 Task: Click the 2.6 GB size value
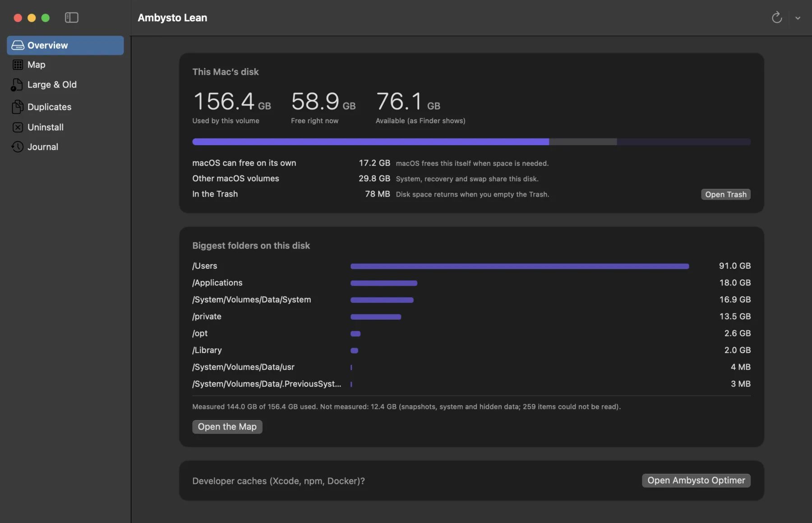[x=738, y=333]
